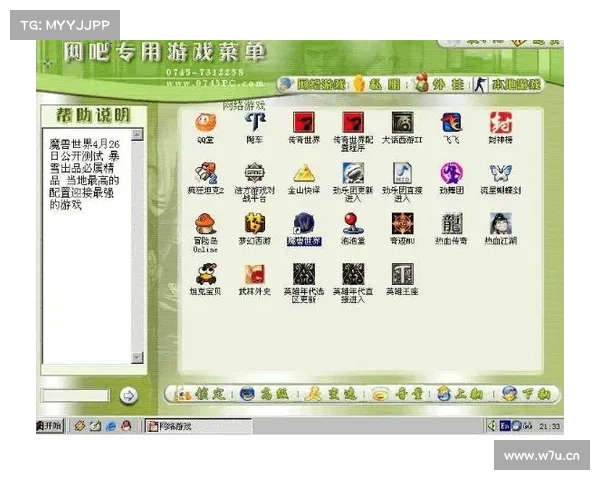
Task: Switch to the 私服 category tab
Action: pos(377,85)
